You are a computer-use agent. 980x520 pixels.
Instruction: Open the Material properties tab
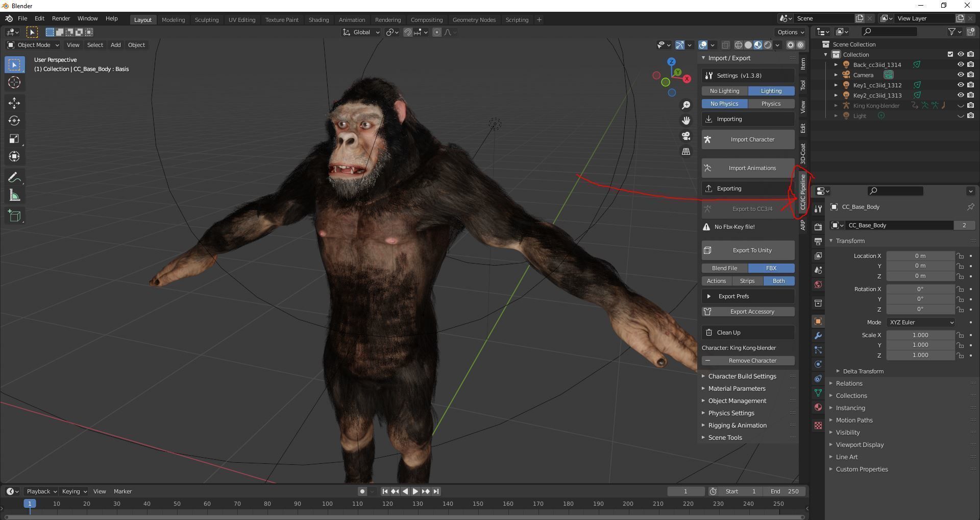point(818,407)
